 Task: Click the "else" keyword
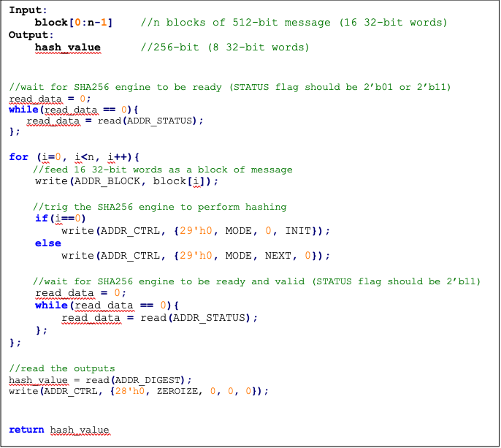(47, 243)
